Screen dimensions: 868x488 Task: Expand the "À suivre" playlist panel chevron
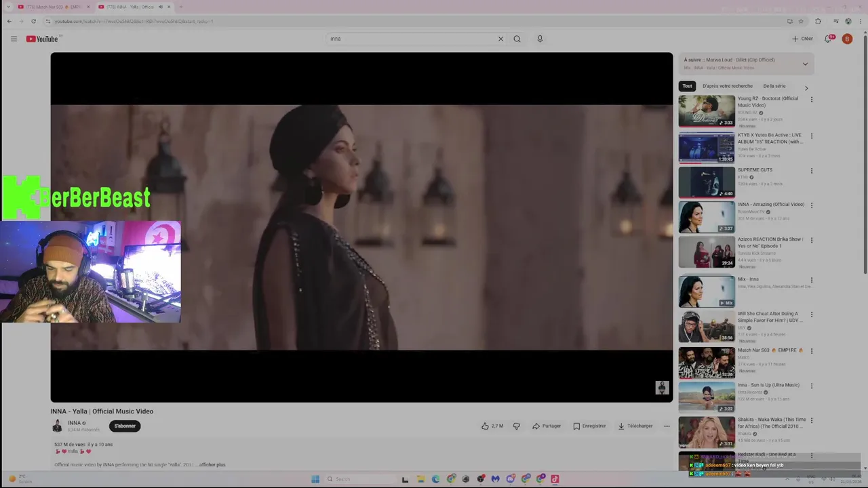(805, 64)
